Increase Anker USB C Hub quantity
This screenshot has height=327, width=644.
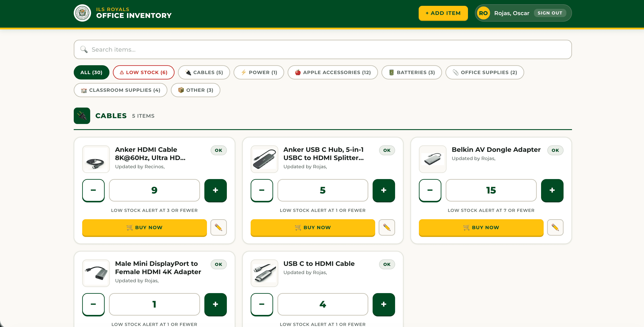(x=384, y=190)
